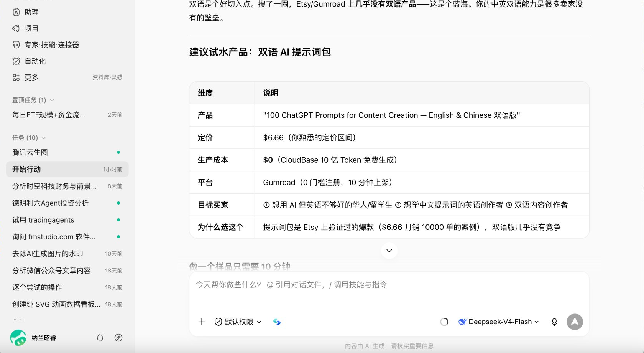Open task 询问 fmstudio.com 软件
The width and height of the screenshot is (644, 353).
(67, 237)
